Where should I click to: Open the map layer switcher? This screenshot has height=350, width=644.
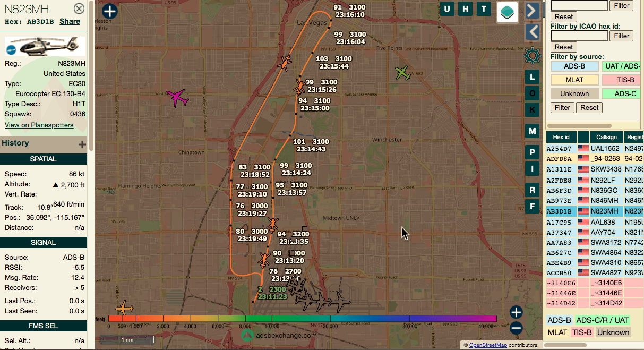click(x=508, y=12)
